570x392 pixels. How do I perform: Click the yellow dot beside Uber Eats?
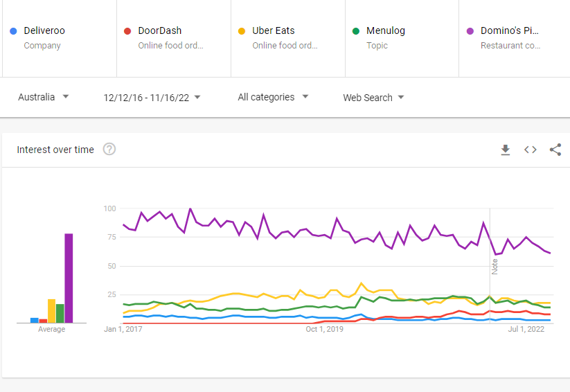pyautogui.click(x=242, y=31)
